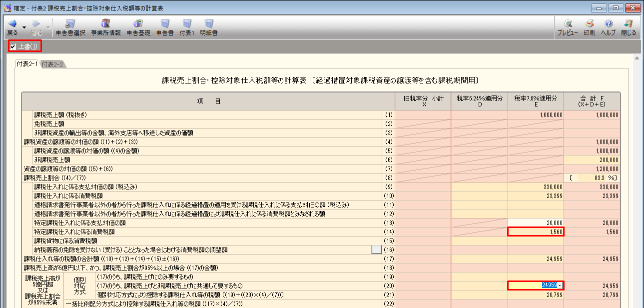This screenshot has height=308, width=644.
Task: Expand the dropdown arrow beside 戻る
Action: tap(23, 27)
